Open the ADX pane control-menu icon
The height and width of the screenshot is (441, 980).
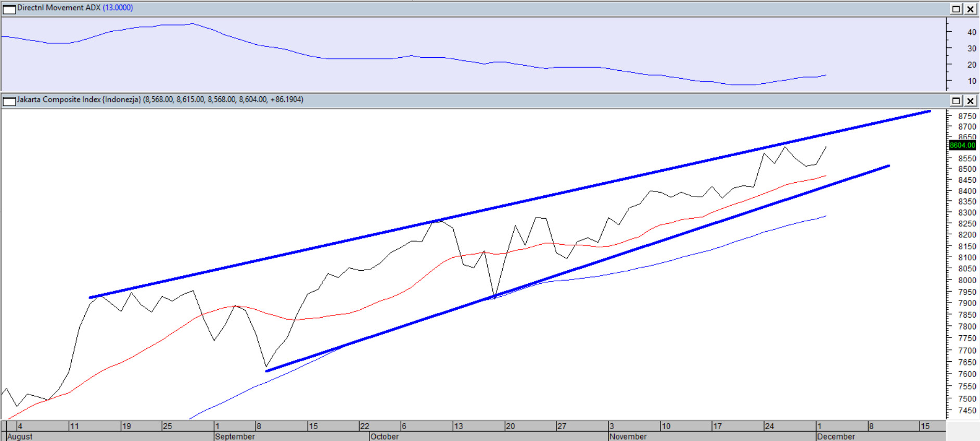click(x=9, y=9)
